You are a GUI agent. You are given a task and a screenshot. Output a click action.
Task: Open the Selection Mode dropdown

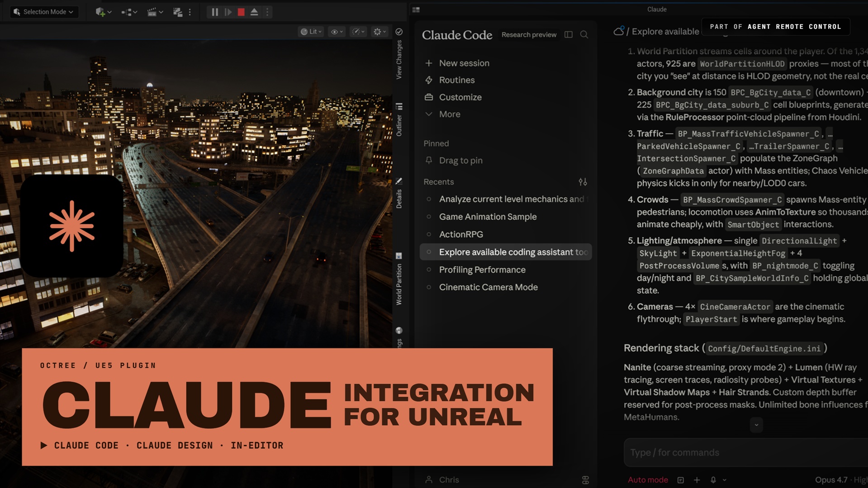point(44,12)
